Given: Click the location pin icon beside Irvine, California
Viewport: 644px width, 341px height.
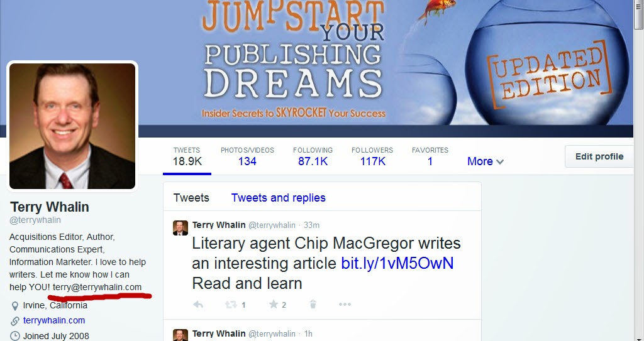Looking at the screenshot, I should [15, 306].
